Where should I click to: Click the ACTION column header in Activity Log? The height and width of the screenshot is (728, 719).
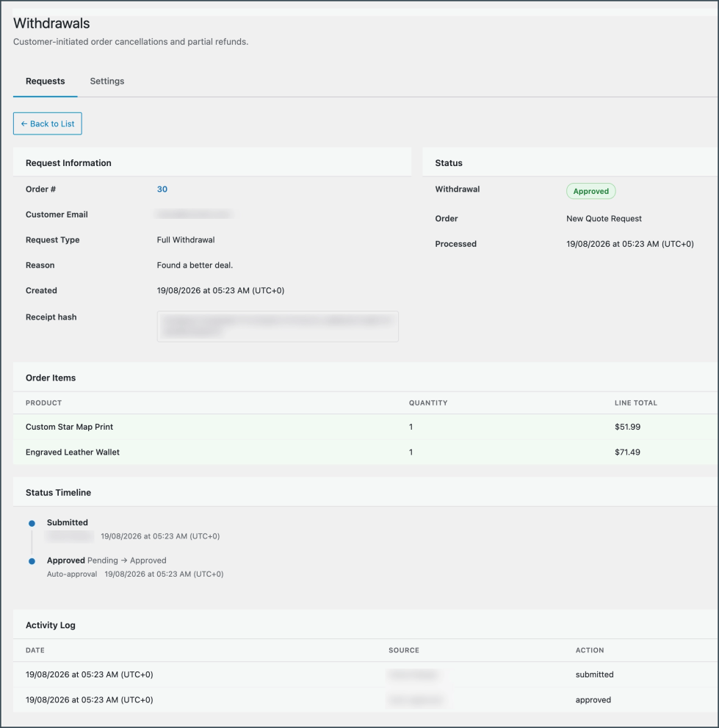(x=590, y=650)
